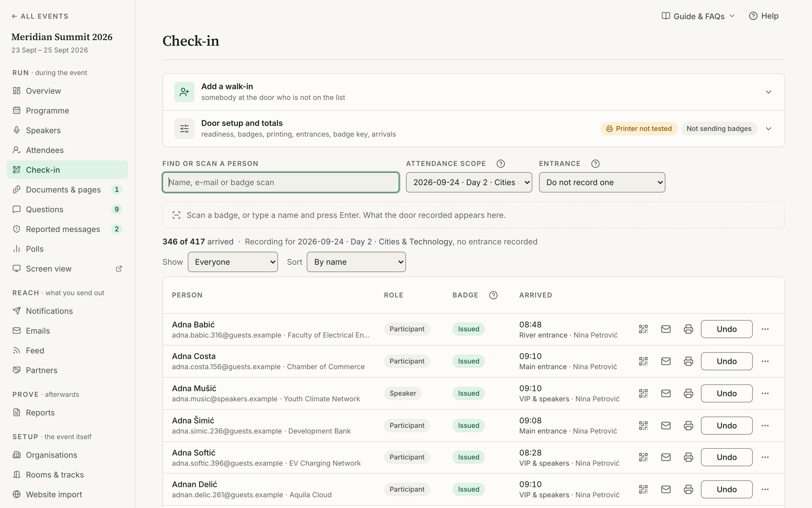This screenshot has height=508, width=812.
Task: Click Entrance help question icon
Action: [595, 164]
